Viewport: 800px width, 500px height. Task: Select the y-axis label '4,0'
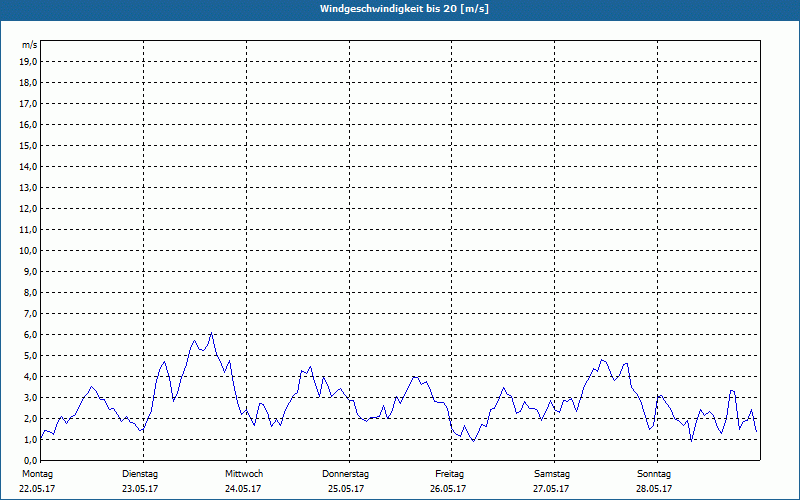tap(31, 376)
